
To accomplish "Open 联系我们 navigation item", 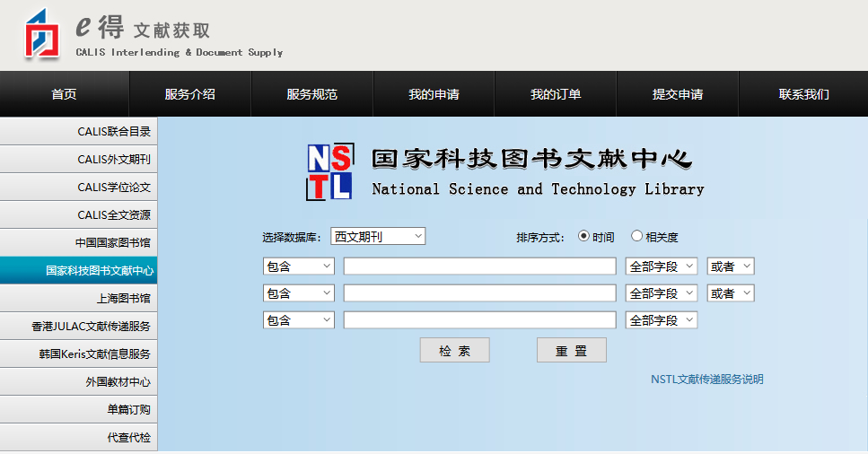I will pyautogui.click(x=803, y=94).
